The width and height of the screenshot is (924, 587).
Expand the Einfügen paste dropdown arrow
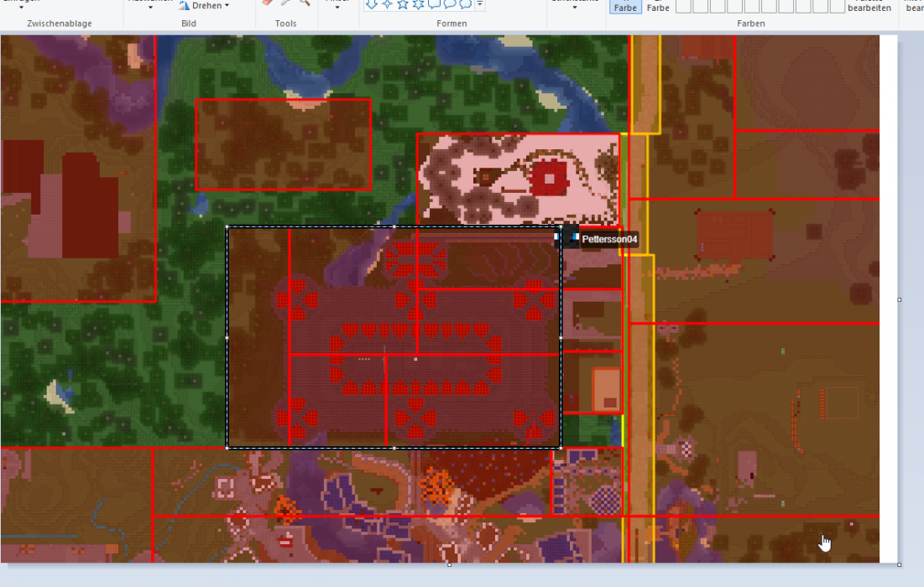point(21,6)
